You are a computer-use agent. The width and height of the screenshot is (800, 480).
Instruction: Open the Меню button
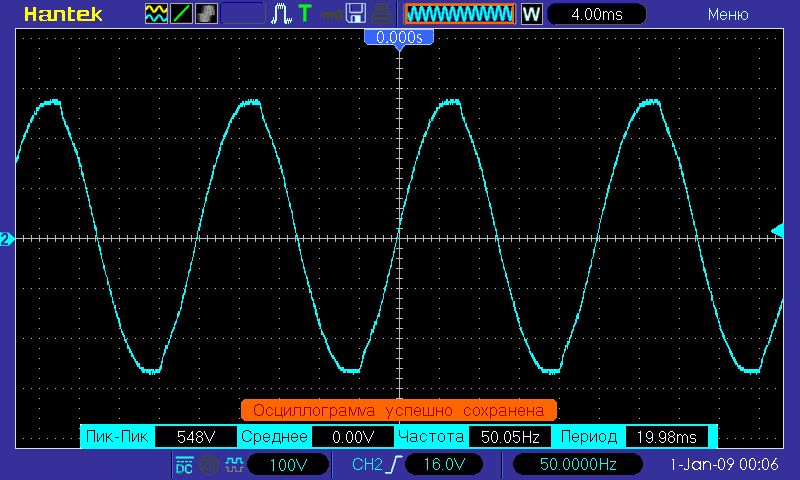(728, 14)
